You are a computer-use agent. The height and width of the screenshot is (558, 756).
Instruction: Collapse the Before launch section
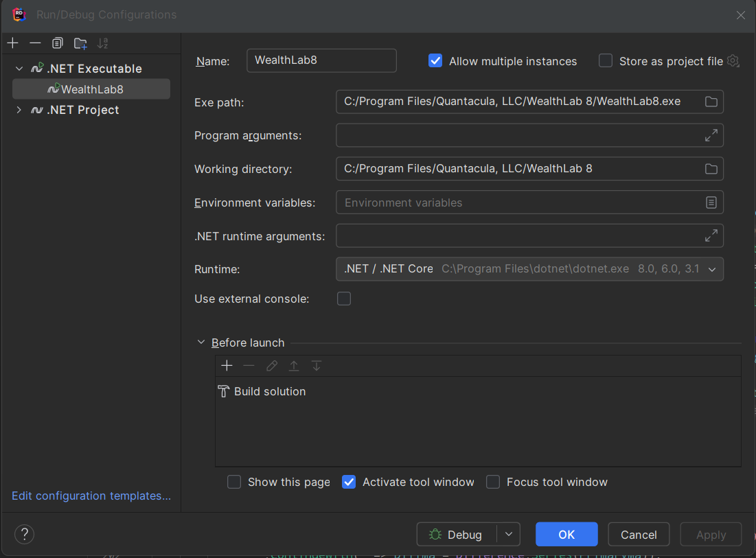pos(201,342)
